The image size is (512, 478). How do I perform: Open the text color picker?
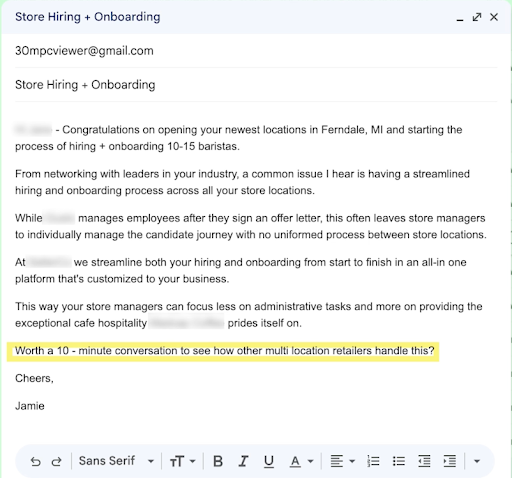click(301, 461)
